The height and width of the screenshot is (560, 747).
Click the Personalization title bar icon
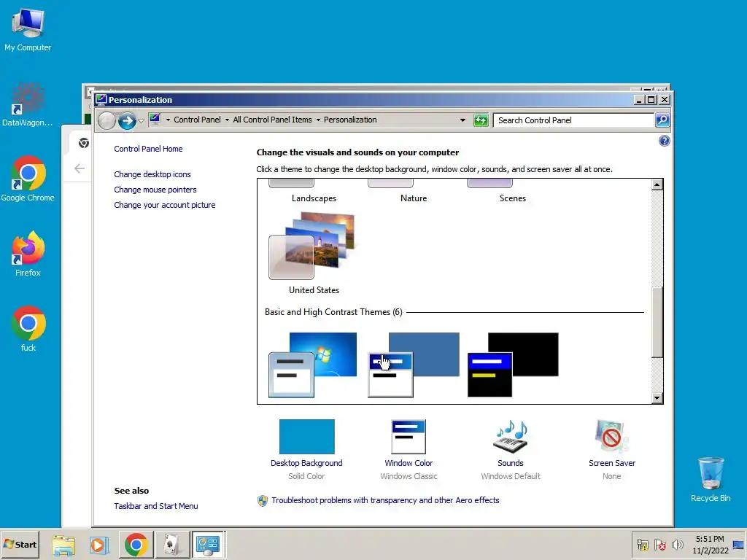[x=101, y=99]
